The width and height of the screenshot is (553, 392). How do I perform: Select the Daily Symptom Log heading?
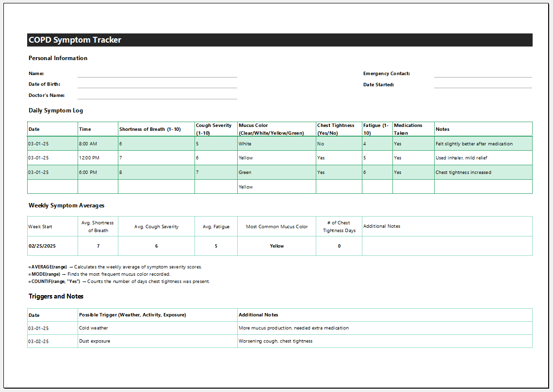(x=56, y=110)
